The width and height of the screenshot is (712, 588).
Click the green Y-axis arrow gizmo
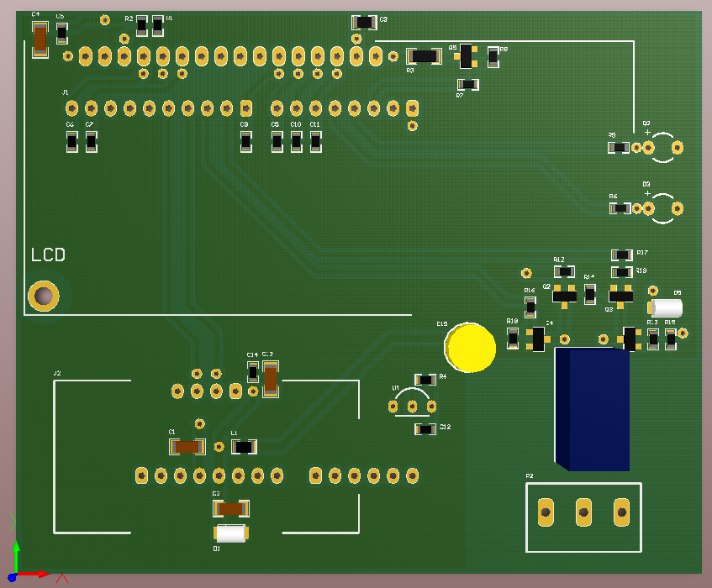(x=15, y=552)
